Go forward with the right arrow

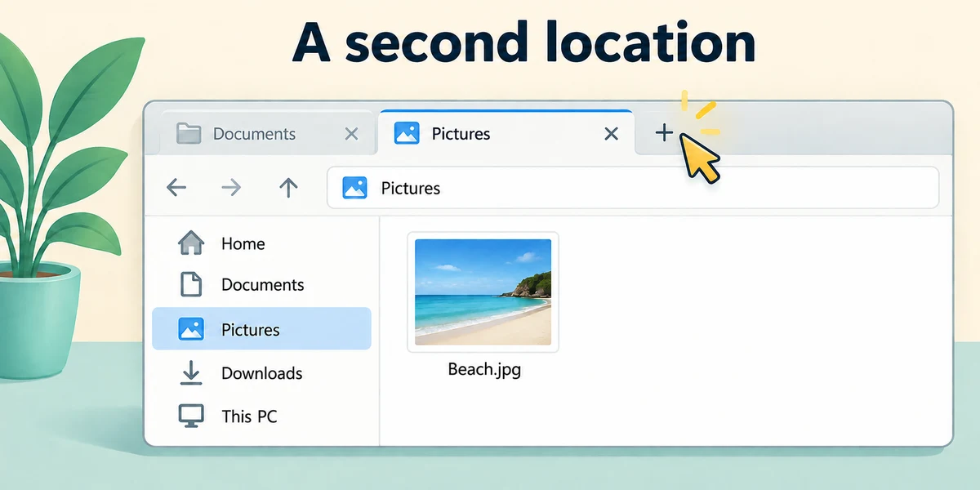(x=232, y=188)
